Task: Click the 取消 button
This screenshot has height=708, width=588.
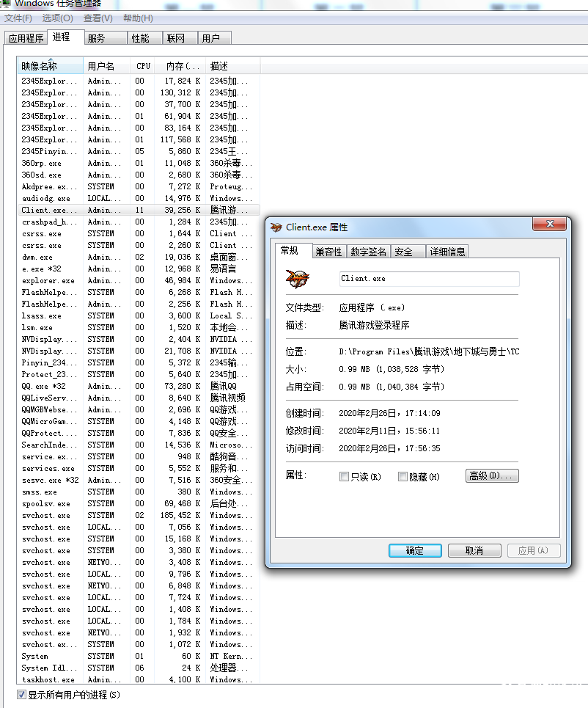Action: [474, 550]
